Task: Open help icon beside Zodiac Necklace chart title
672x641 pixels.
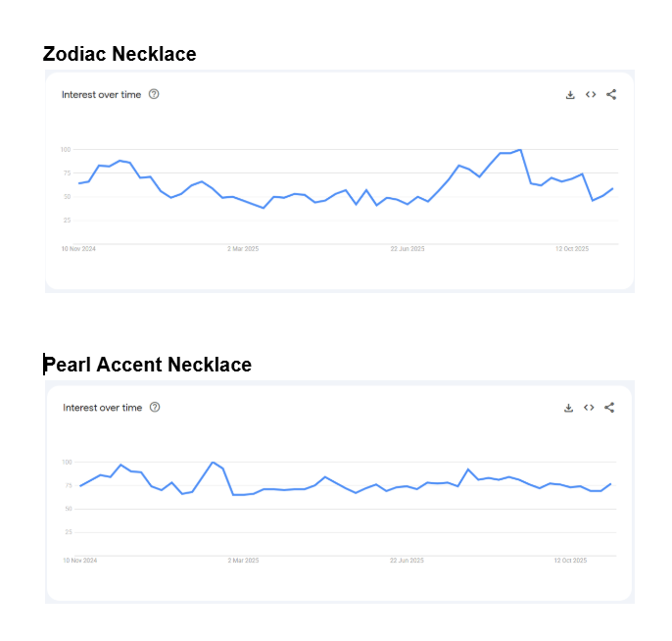Action: point(154,95)
